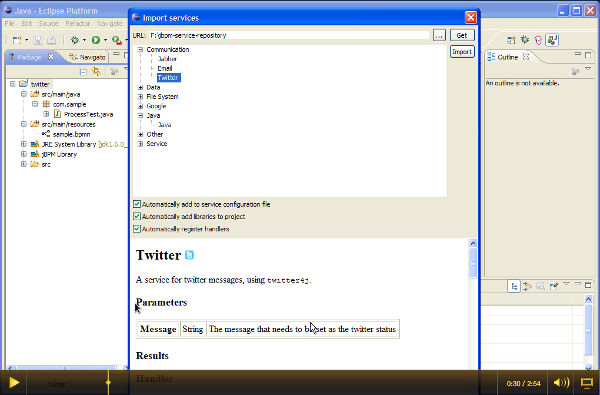This screenshot has width=600, height=395.
Task: Click the green Run toolbar icon
Action: point(96,40)
